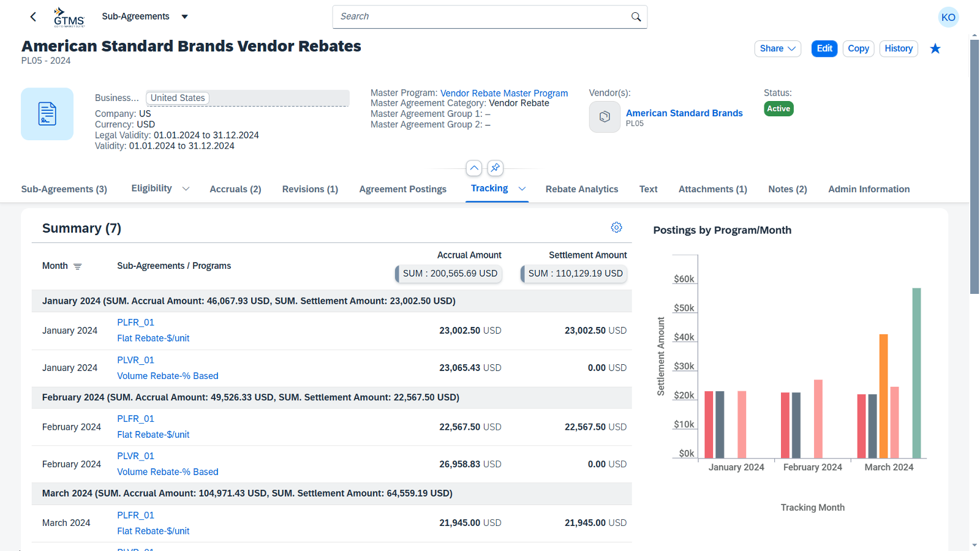The width and height of the screenshot is (980, 551).
Task: Click inside the Search input field
Action: 478,17
